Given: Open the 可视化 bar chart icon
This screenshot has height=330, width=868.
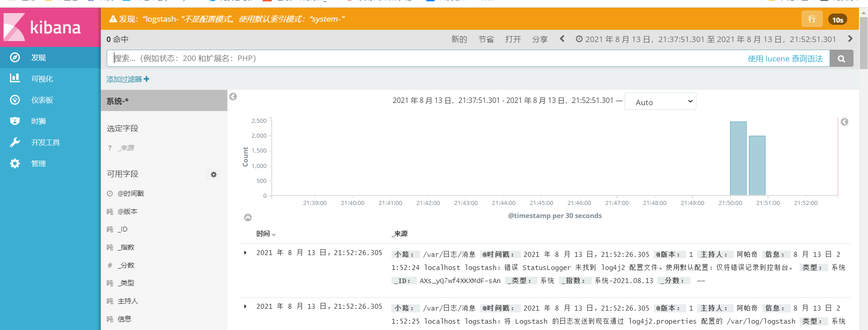Looking at the screenshot, I should coord(15,79).
